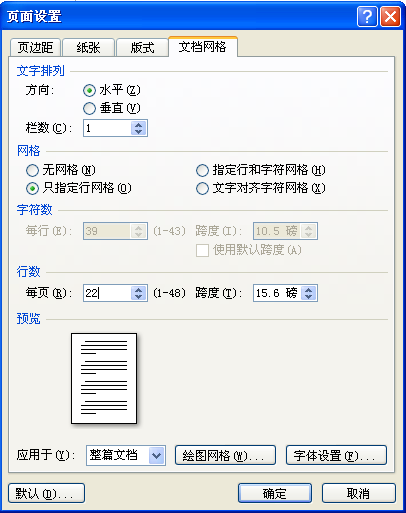Screen dimensions: 406x513
Task: Increase the 栏数 column count spinner
Action: [x=139, y=125]
